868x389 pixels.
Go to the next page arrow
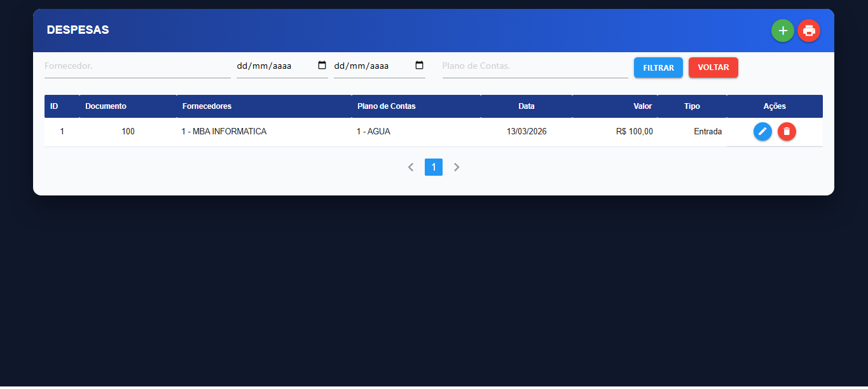point(457,167)
